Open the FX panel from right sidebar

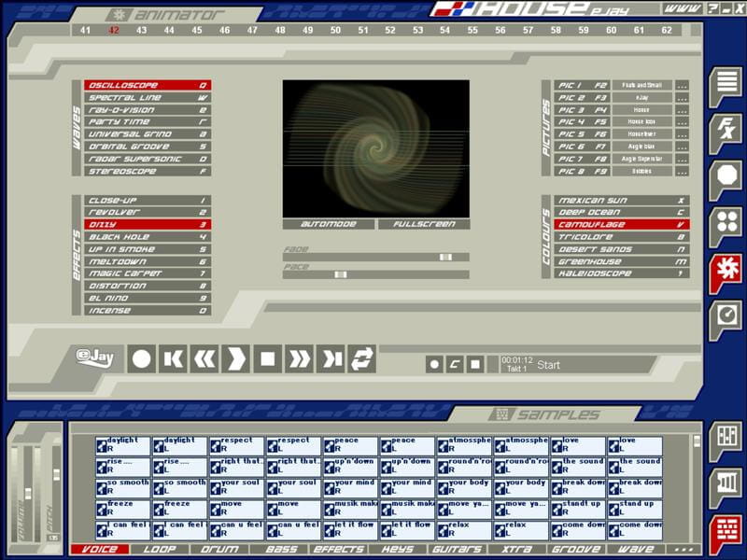[726, 129]
